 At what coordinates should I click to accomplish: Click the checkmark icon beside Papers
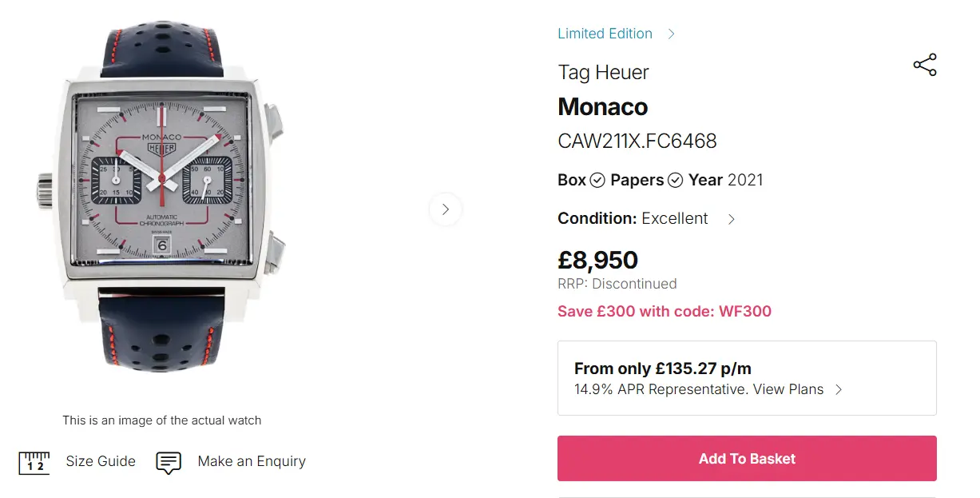click(675, 181)
